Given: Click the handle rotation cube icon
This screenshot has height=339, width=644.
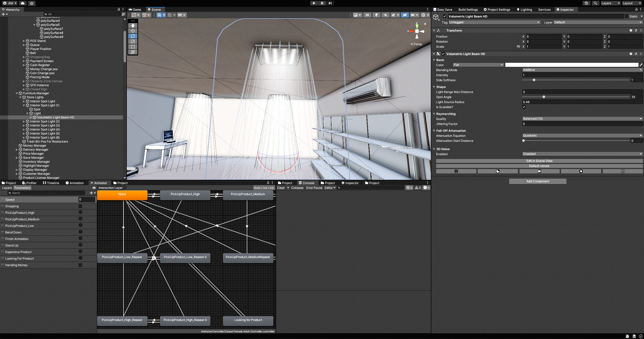Looking at the screenshot, I should pyautogui.click(x=145, y=15).
